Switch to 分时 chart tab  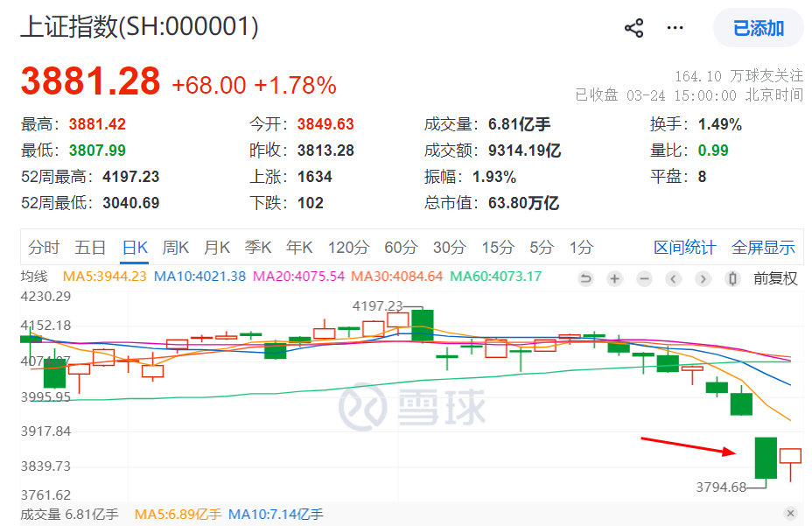click(44, 247)
